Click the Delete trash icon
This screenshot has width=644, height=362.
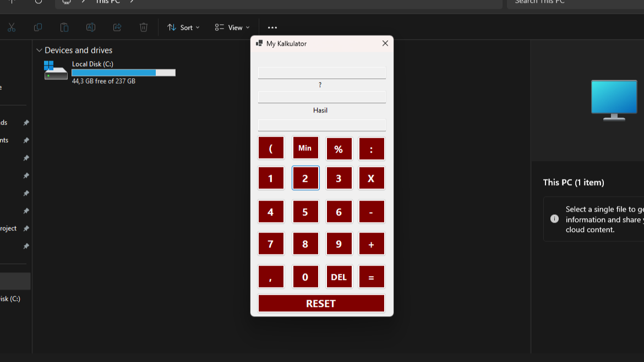click(x=144, y=28)
